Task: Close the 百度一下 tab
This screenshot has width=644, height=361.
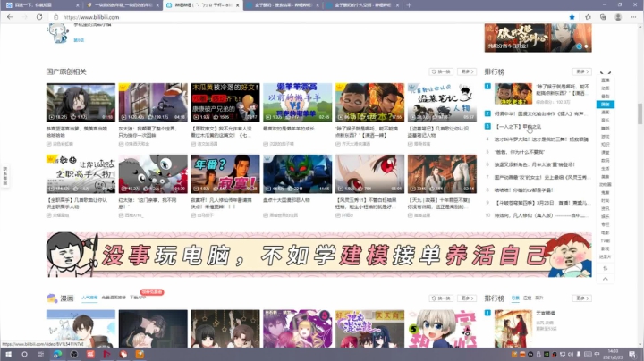Action: [x=78, y=5]
